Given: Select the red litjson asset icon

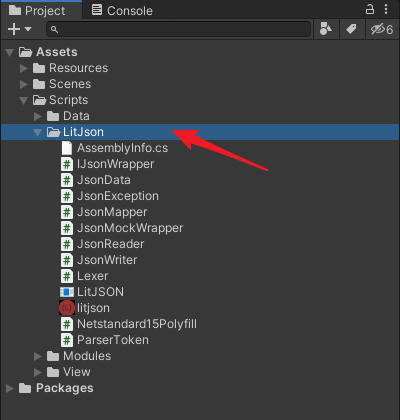Looking at the screenshot, I should [x=67, y=308].
